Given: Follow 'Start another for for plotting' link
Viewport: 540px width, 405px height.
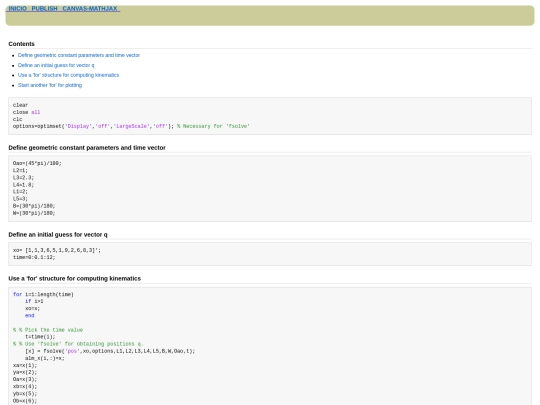Looking at the screenshot, I should click(x=50, y=85).
